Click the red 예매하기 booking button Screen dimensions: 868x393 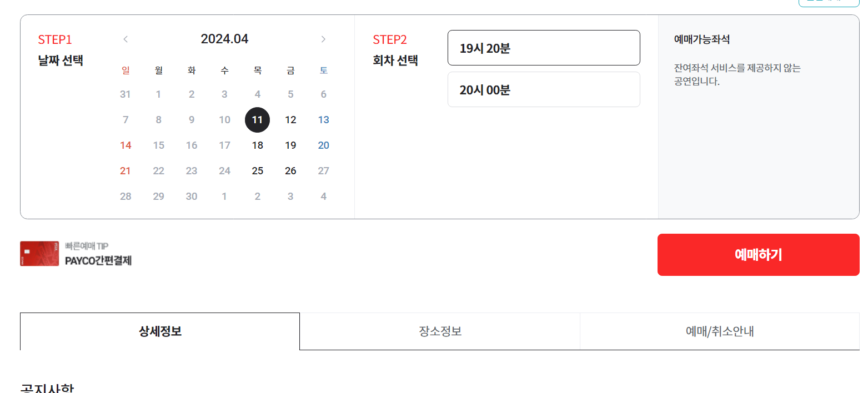758,255
